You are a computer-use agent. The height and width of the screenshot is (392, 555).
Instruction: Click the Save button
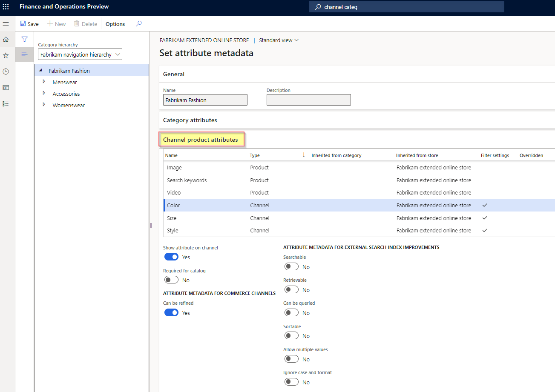pos(29,23)
